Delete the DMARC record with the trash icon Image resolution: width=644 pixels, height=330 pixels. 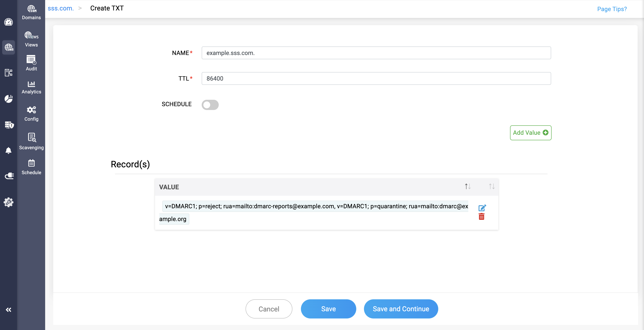point(481,217)
